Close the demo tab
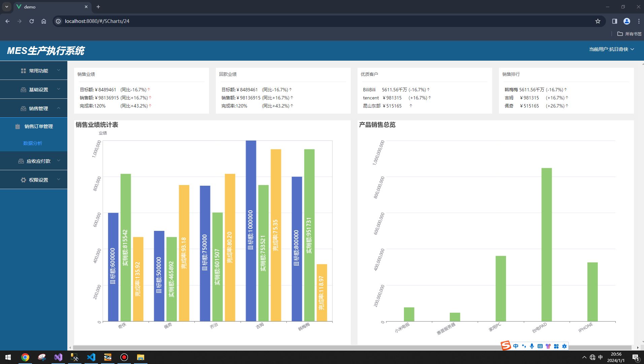 86,7
